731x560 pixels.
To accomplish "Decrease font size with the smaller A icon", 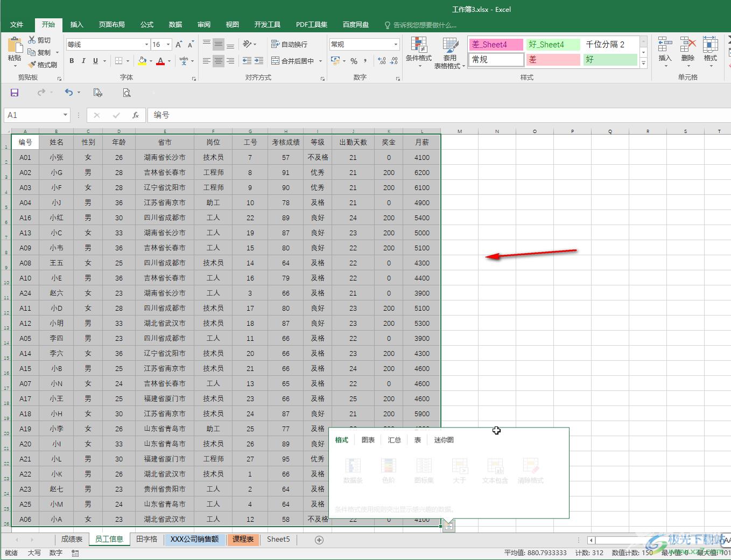I will (191, 44).
